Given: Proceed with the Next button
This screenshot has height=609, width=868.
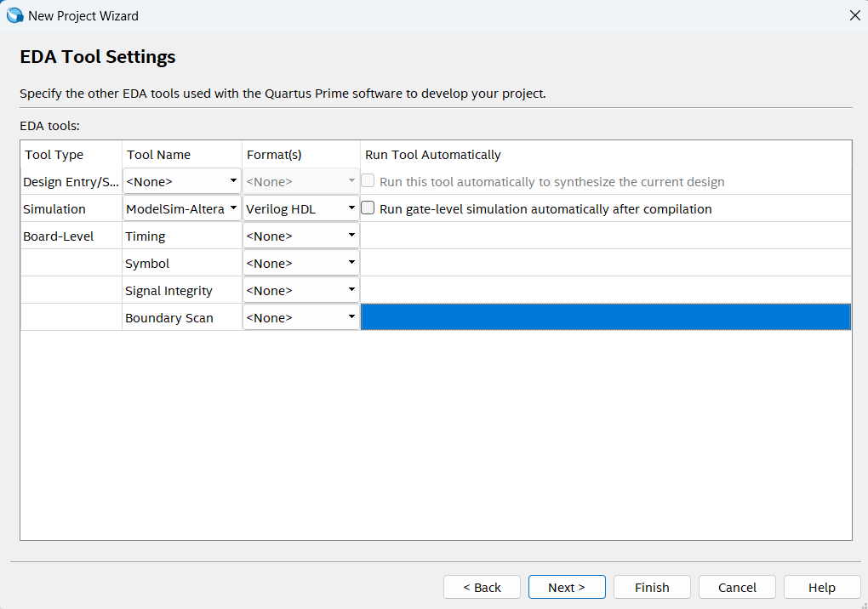Looking at the screenshot, I should click(x=567, y=587).
